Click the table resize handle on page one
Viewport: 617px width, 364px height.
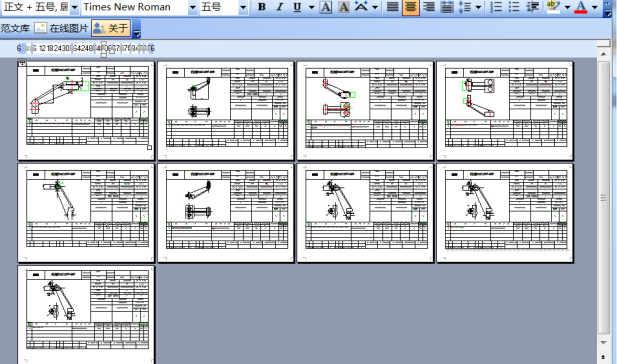click(150, 148)
